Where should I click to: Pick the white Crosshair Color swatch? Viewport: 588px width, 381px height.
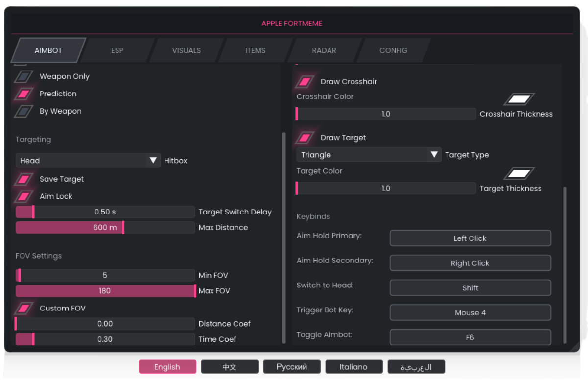coord(519,99)
